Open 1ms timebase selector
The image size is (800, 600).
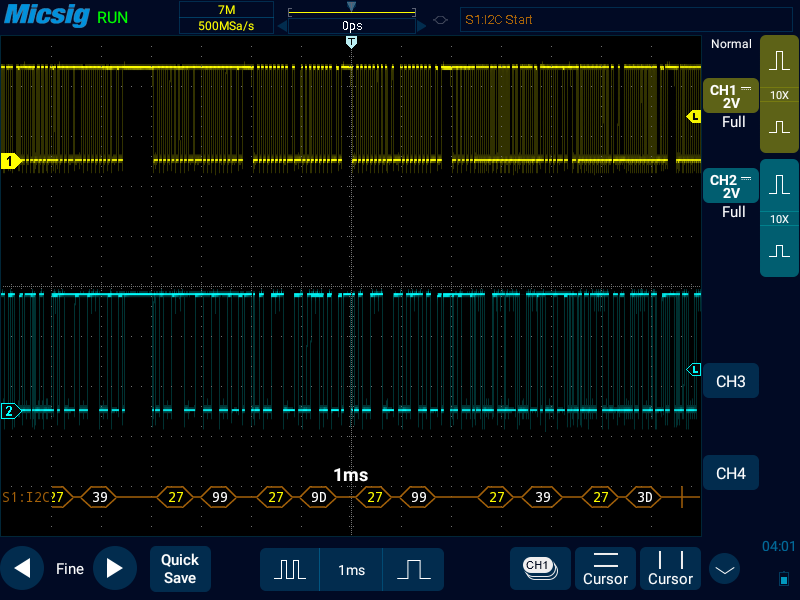351,569
